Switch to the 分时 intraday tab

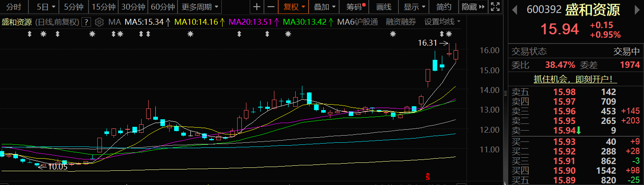point(14,7)
